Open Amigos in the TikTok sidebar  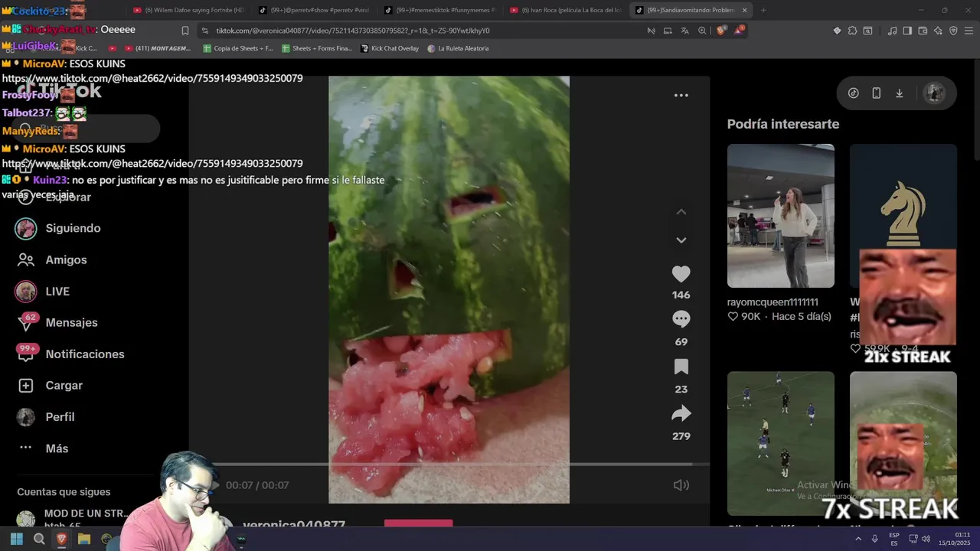(66, 259)
